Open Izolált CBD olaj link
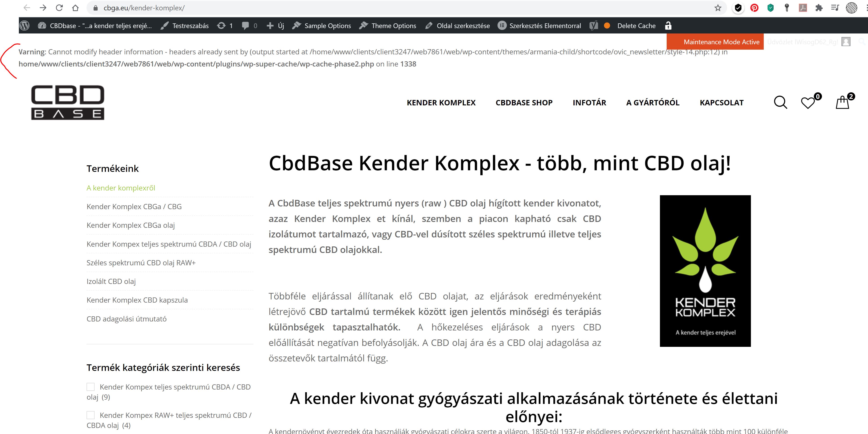Screen dimensions: 868x434 [111, 281]
